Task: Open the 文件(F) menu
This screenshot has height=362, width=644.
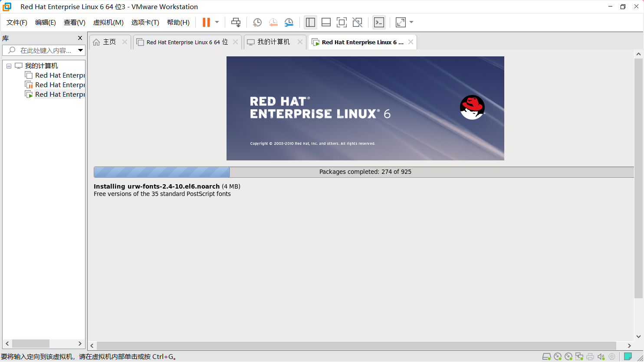Action: pos(17,23)
